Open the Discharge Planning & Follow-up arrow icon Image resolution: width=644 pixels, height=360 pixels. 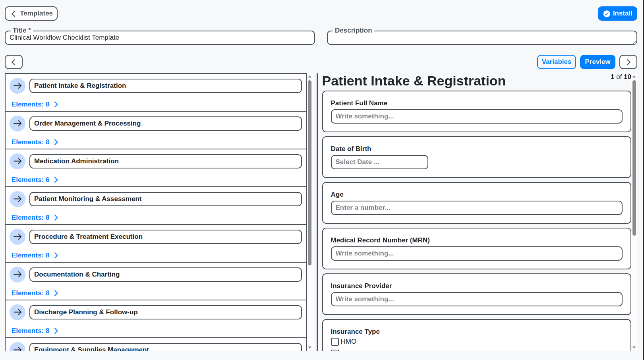(x=17, y=312)
